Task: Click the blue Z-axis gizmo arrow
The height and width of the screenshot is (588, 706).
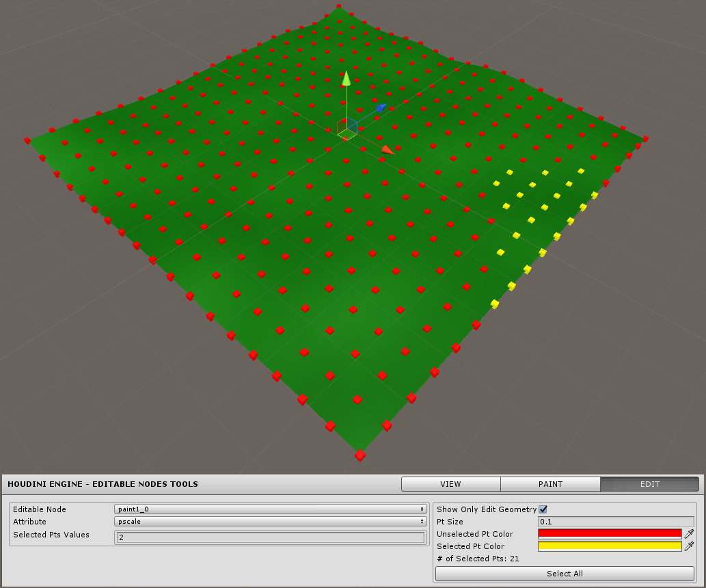Action: point(381,107)
